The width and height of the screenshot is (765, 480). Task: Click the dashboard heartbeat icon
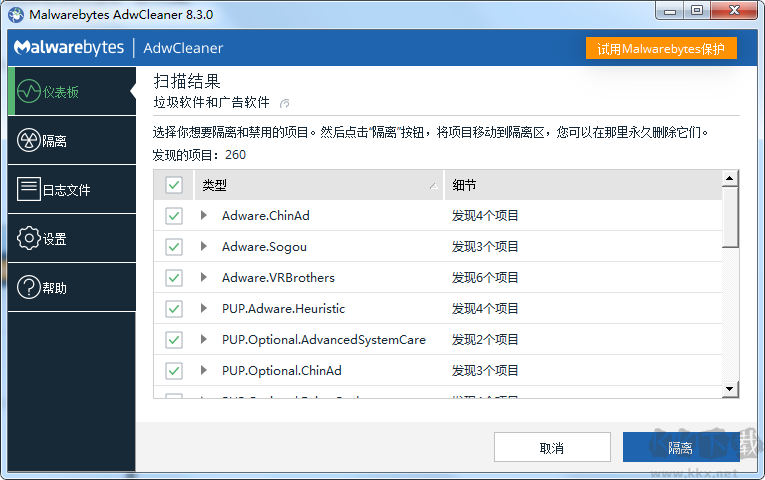[29, 91]
